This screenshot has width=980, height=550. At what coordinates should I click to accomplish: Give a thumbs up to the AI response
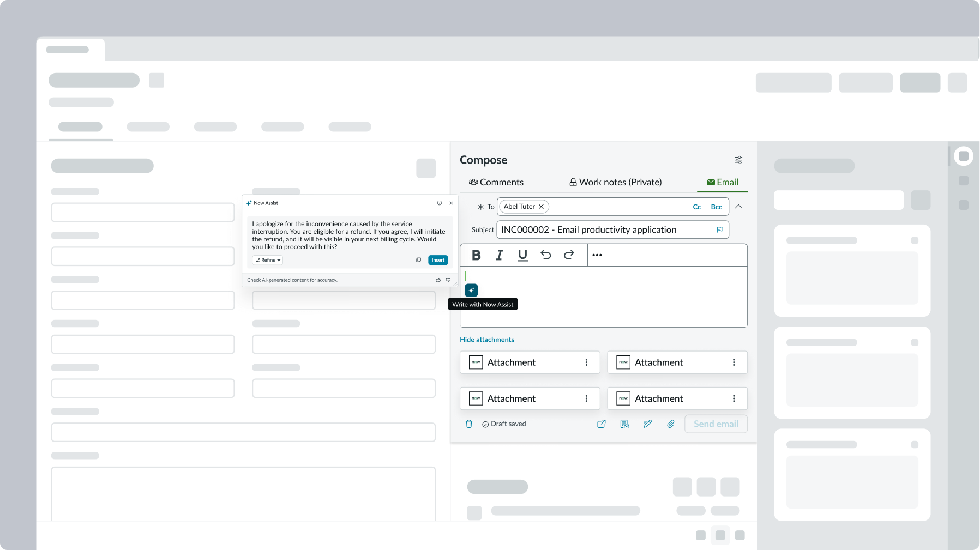point(437,280)
